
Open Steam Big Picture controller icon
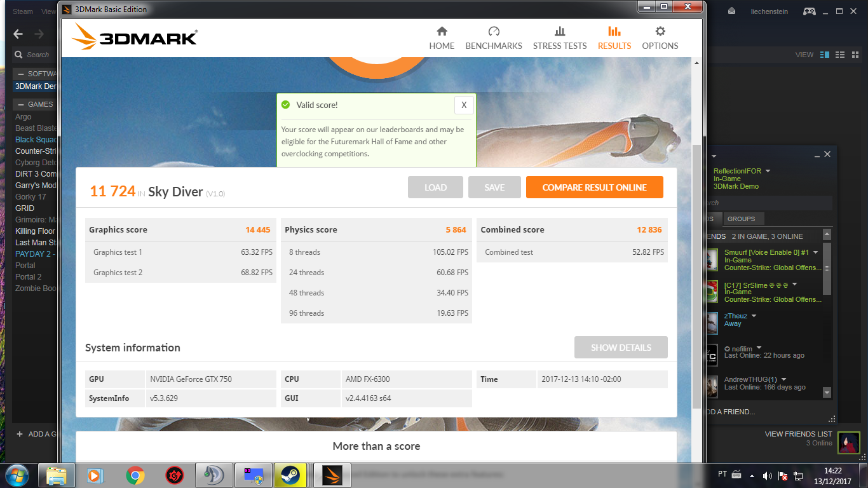(809, 11)
